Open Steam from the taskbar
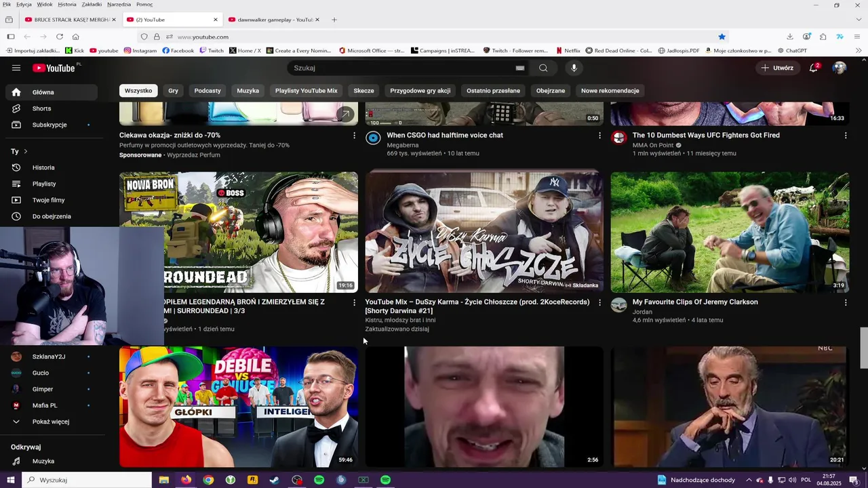 [x=275, y=480]
